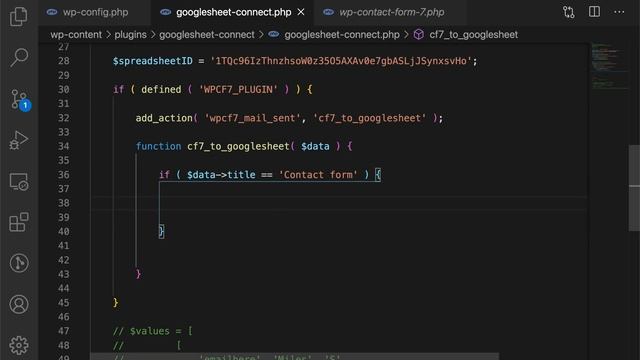Viewport: 640px width, 360px height.
Task: Click add_action call on line 32
Action: click(x=164, y=118)
